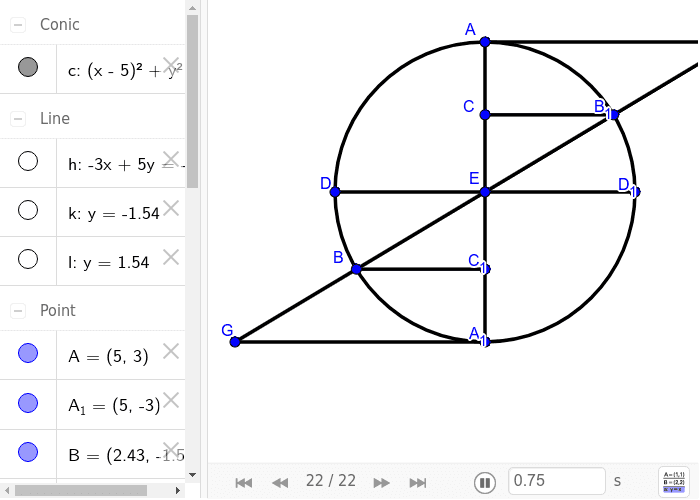Image resolution: width=700 pixels, height=500 pixels.
Task: Toggle visibility of line l
Action: tap(28, 259)
